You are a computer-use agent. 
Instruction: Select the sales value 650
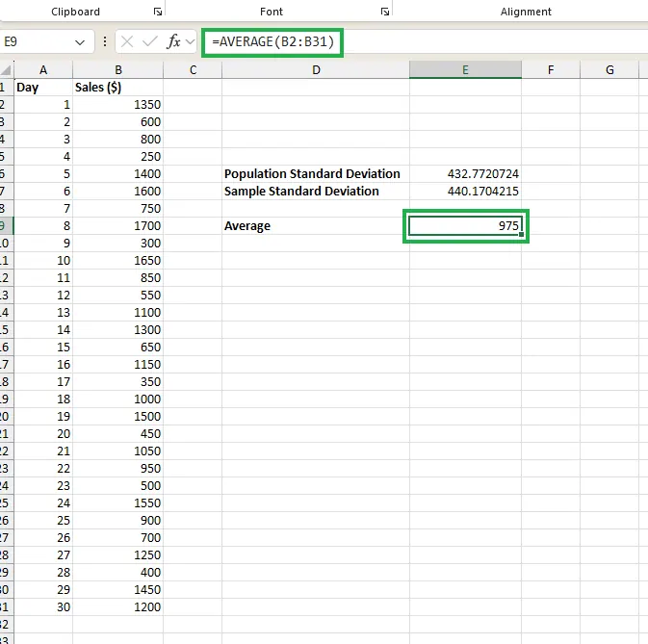[x=118, y=348]
